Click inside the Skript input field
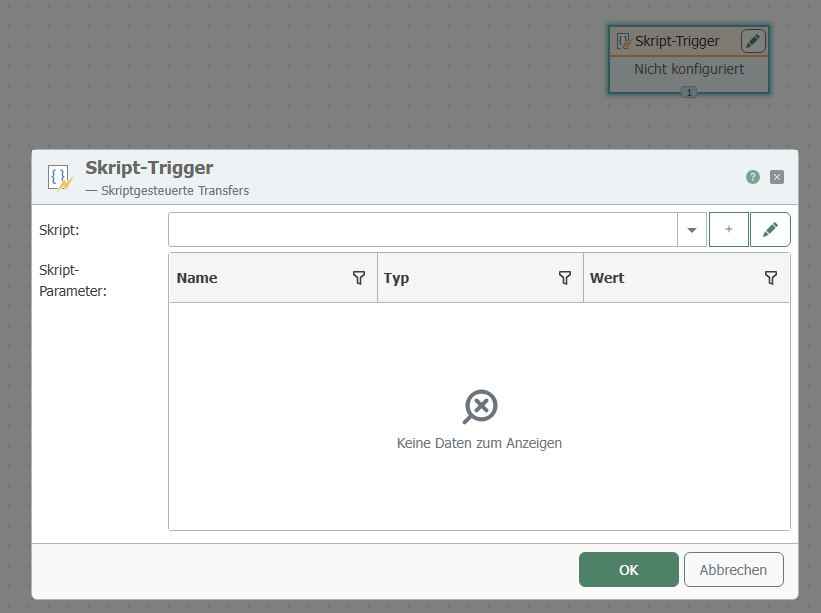 coord(422,230)
